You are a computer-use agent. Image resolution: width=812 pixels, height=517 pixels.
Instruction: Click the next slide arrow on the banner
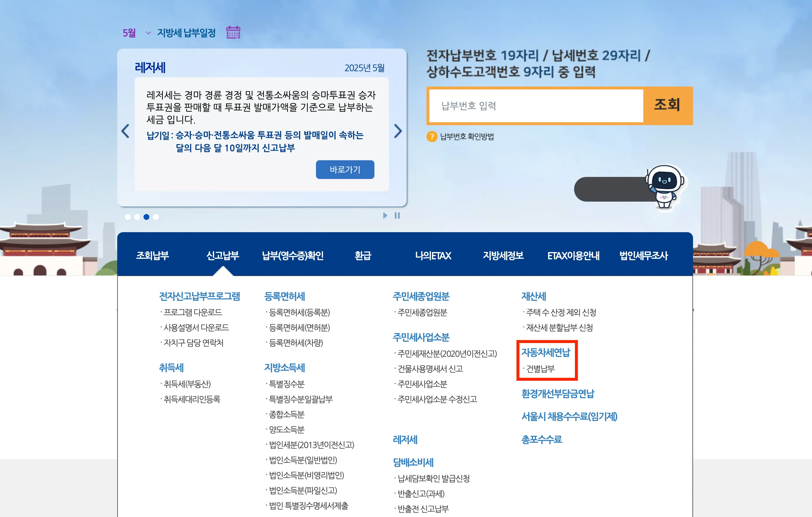(398, 131)
